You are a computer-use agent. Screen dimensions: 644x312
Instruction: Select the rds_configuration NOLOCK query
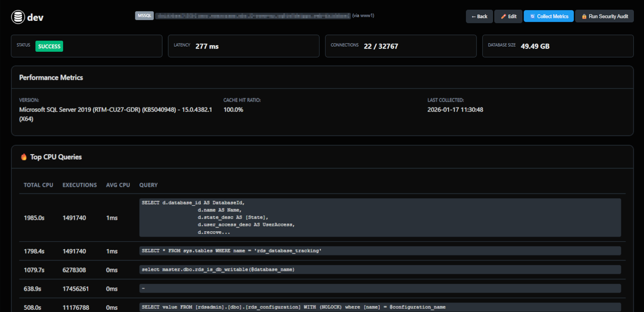click(x=380, y=307)
